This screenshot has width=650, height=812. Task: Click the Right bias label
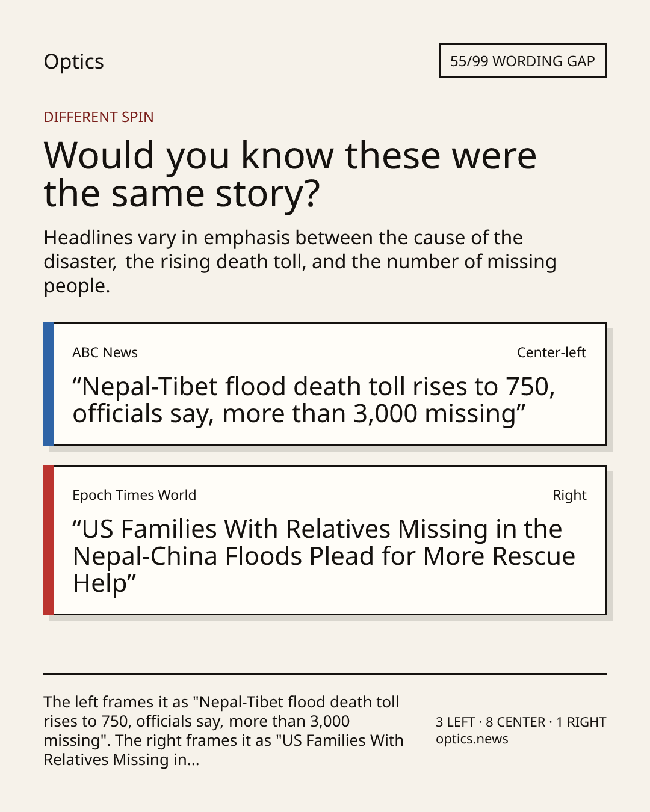click(x=569, y=495)
